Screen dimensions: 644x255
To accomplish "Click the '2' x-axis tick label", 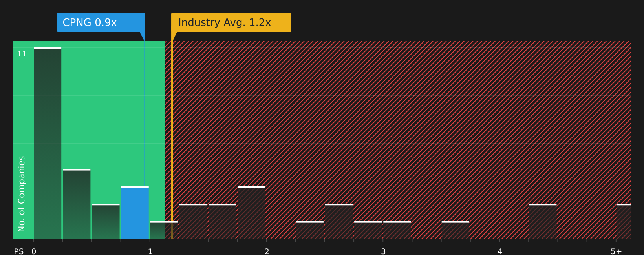I will tap(267, 251).
